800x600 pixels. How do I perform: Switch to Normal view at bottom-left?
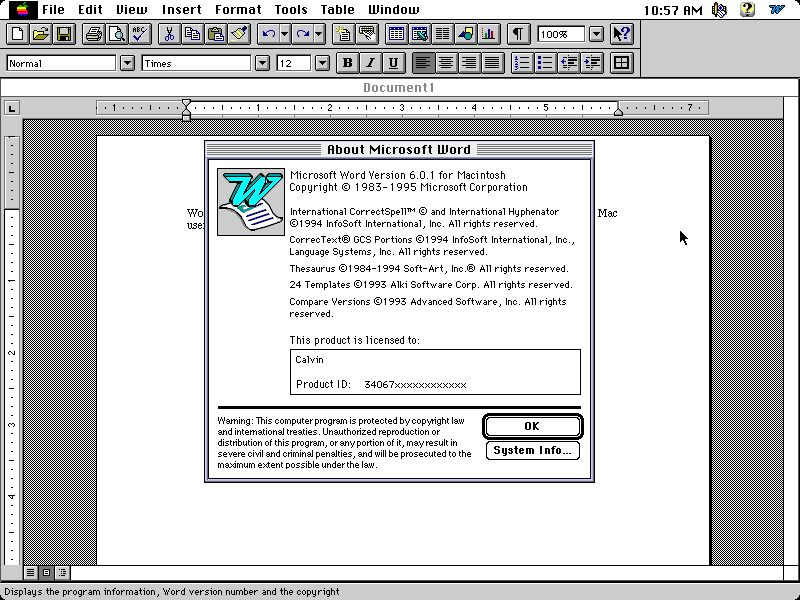31,572
